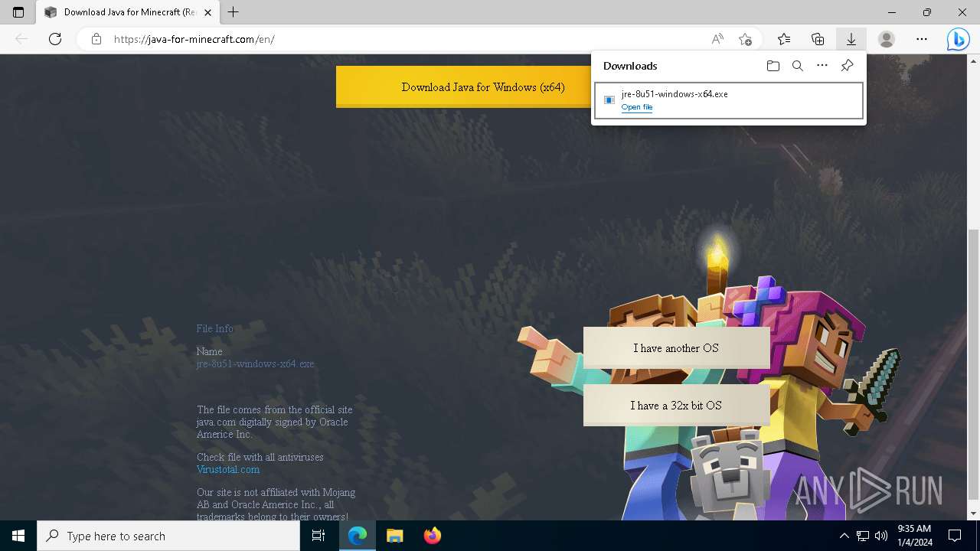Switch to the Download Java for Minecraft tab
Viewport: 980px width, 551px height.
coord(127,12)
